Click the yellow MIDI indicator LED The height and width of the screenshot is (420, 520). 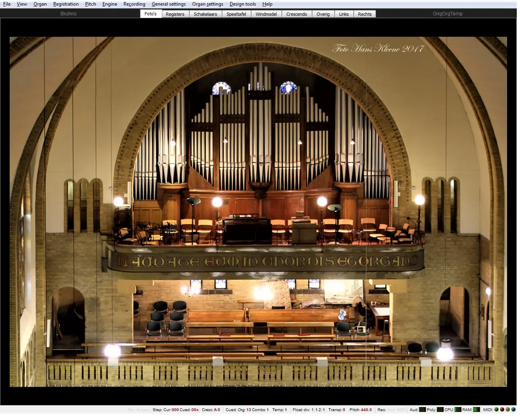(x=508, y=409)
